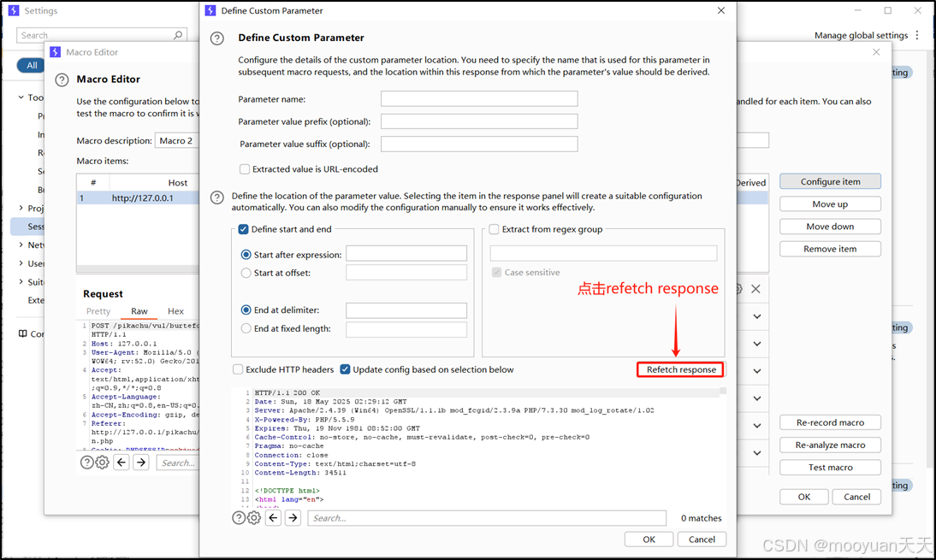The width and height of the screenshot is (936, 560).
Task: Collapse Tools tree node in Settings
Action: click(21, 97)
